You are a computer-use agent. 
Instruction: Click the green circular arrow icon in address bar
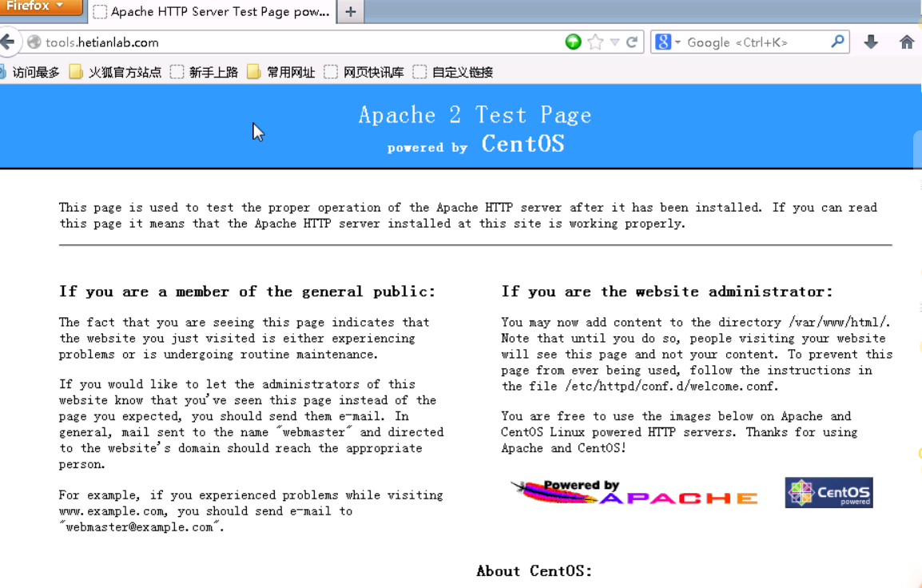pos(574,42)
